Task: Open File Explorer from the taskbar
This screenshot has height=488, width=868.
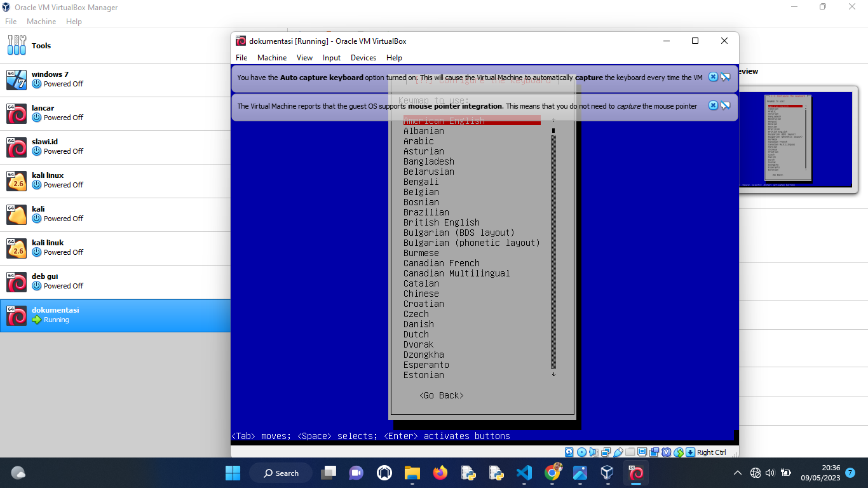Action: 412,473
